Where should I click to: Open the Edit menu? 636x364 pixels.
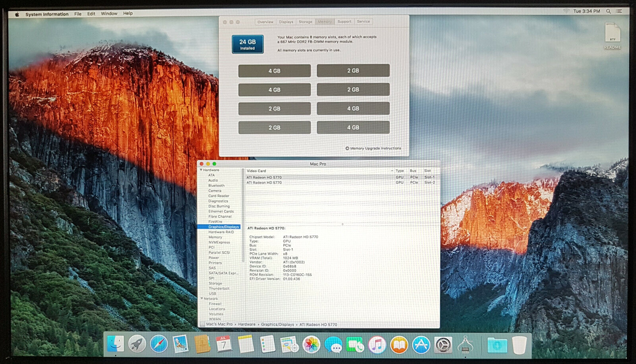pyautogui.click(x=91, y=14)
